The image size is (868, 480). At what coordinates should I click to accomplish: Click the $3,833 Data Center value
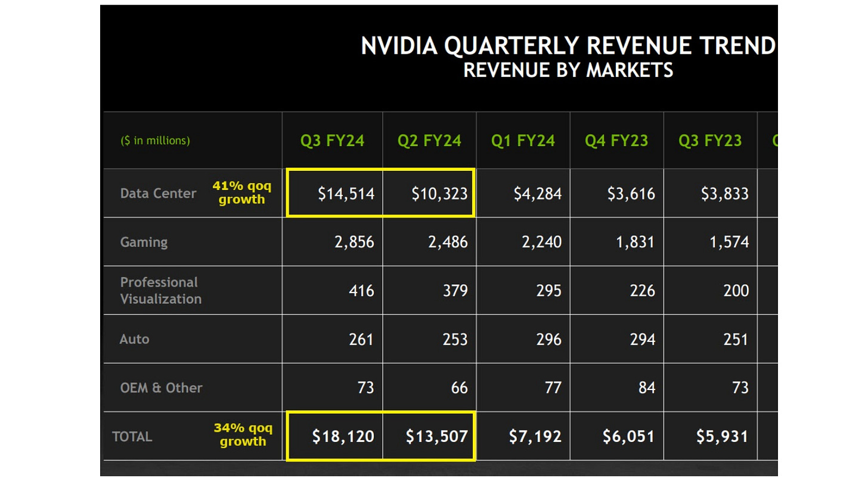[x=724, y=194]
